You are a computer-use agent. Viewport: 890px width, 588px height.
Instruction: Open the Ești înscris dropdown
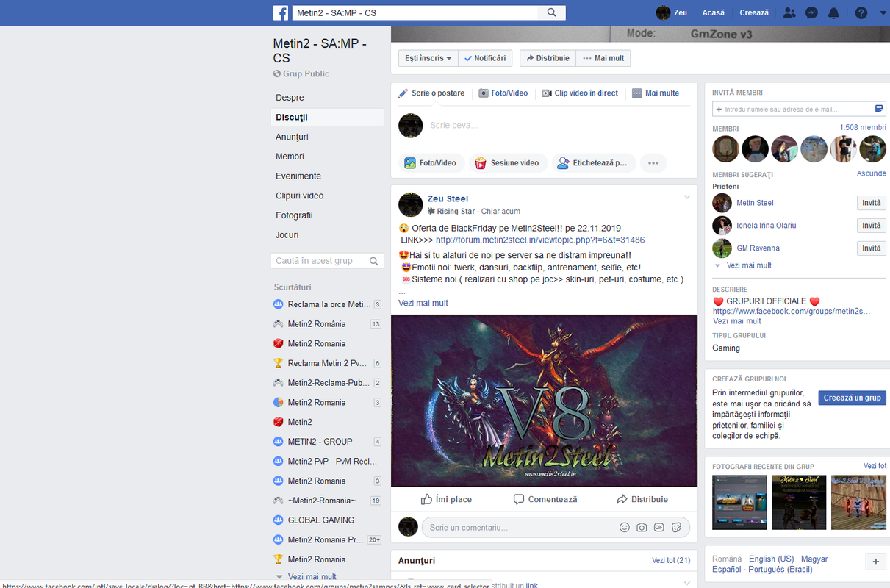(428, 58)
